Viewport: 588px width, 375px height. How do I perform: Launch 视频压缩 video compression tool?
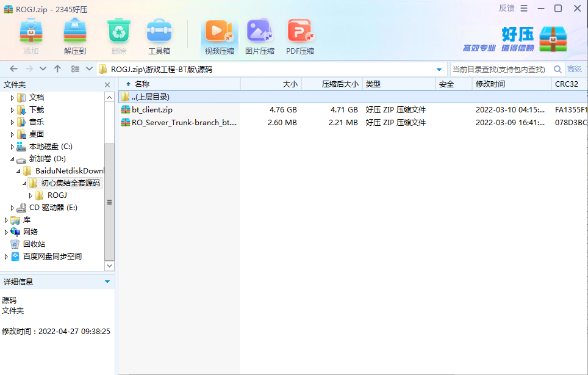pyautogui.click(x=219, y=37)
